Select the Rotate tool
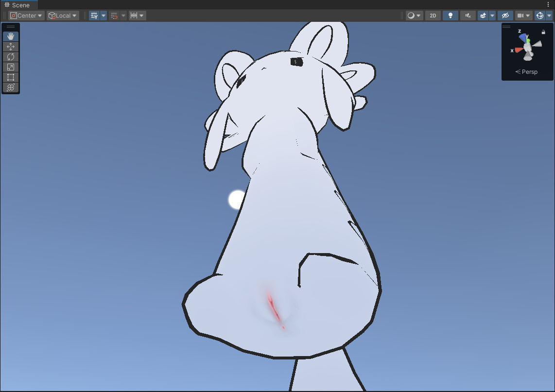 click(11, 57)
